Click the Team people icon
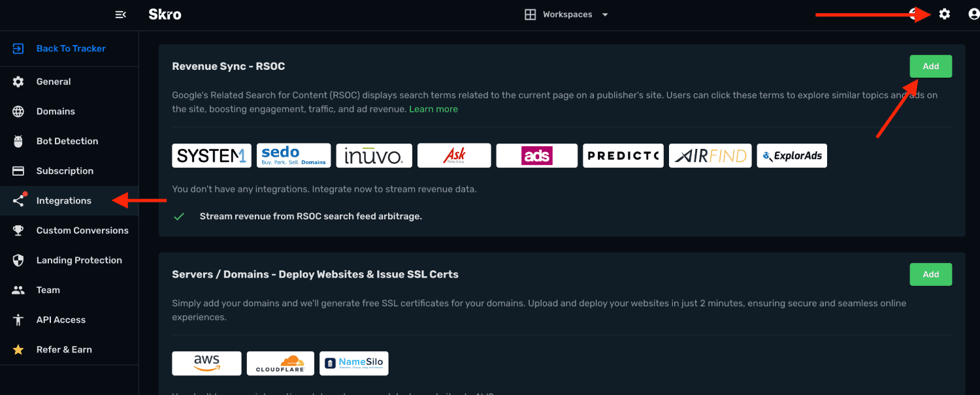This screenshot has width=980, height=395. pos(18,291)
